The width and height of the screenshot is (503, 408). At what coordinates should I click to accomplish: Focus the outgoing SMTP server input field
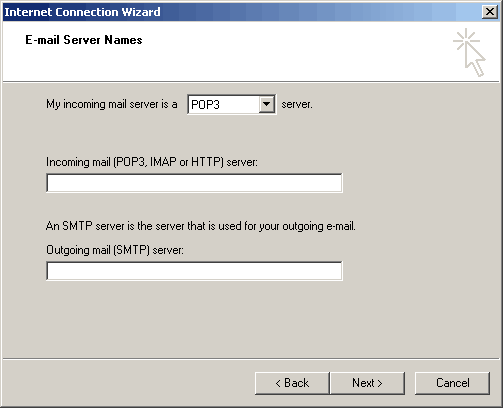click(x=194, y=271)
